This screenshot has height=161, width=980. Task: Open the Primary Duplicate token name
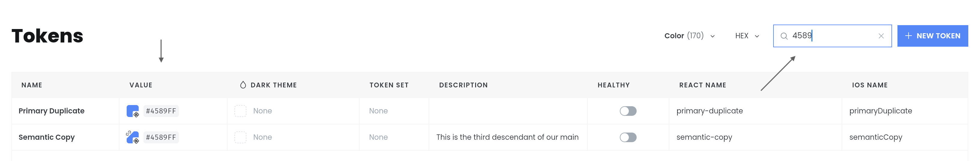click(51, 111)
